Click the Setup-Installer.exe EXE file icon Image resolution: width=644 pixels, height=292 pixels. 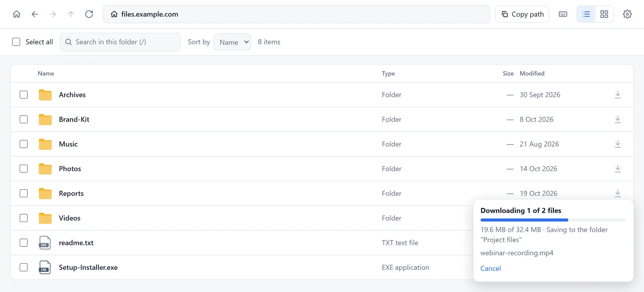pyautogui.click(x=45, y=267)
